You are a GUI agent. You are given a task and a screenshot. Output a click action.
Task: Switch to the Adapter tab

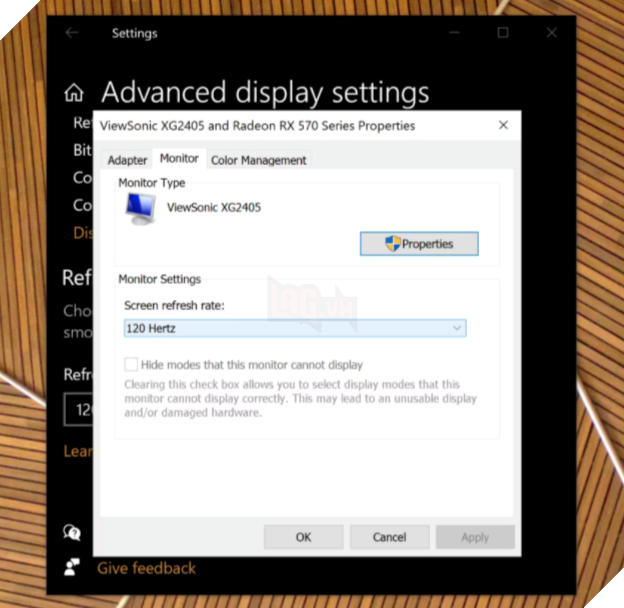(127, 160)
